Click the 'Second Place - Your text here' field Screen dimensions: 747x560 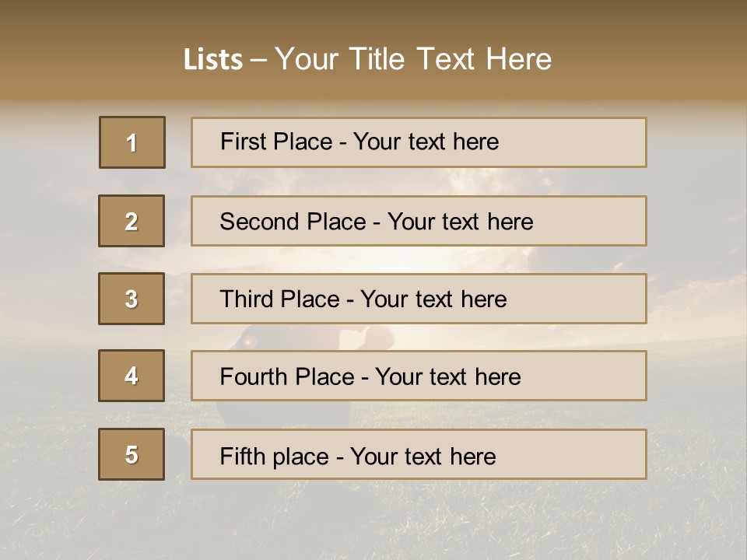pyautogui.click(x=419, y=221)
